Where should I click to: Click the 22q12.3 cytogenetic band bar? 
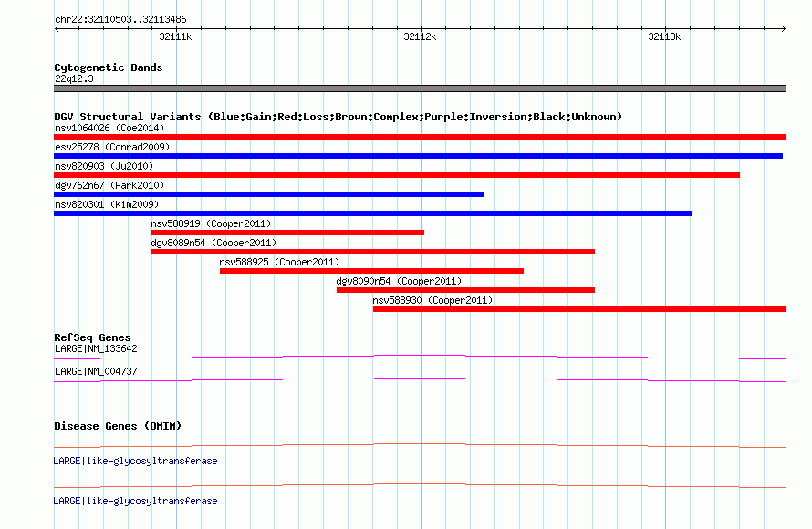[x=420, y=88]
